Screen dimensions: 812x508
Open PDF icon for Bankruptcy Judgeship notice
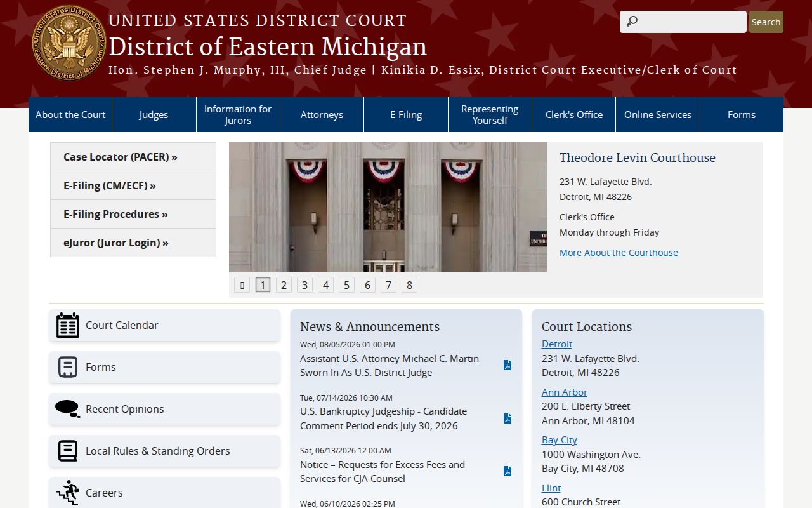click(507, 418)
